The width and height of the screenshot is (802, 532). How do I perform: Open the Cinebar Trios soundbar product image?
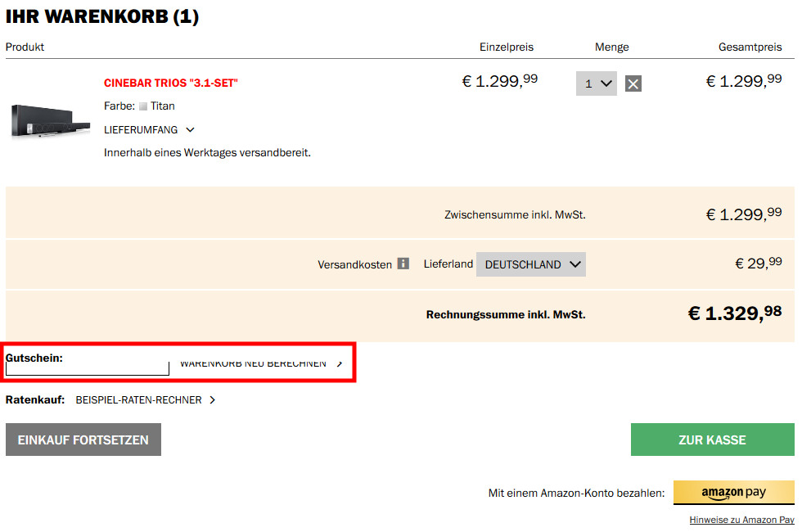50,120
